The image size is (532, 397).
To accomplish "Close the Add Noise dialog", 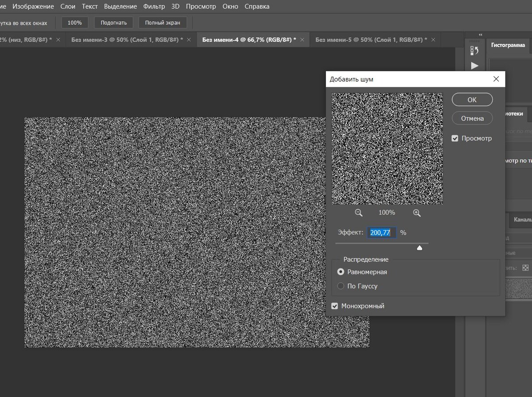I will 496,79.
